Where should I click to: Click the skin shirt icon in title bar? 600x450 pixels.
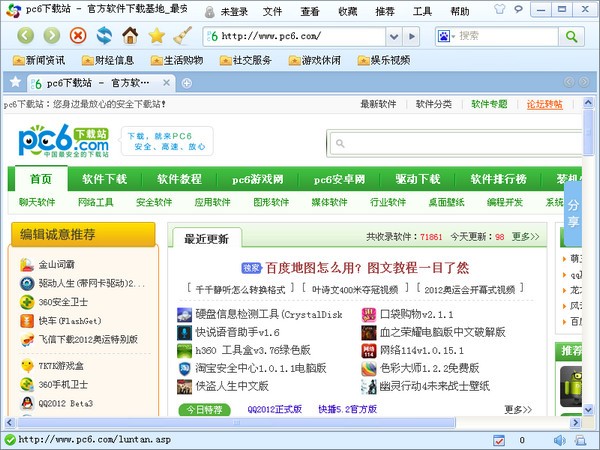[x=499, y=9]
